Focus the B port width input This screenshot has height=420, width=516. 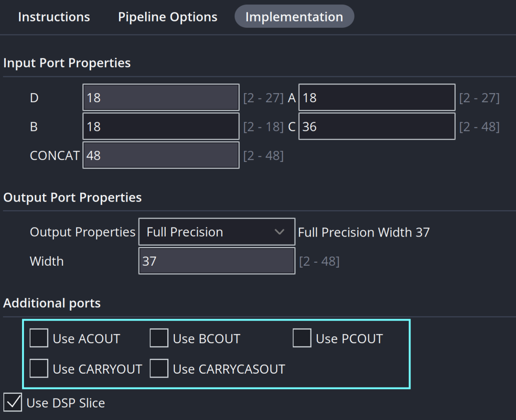(161, 127)
